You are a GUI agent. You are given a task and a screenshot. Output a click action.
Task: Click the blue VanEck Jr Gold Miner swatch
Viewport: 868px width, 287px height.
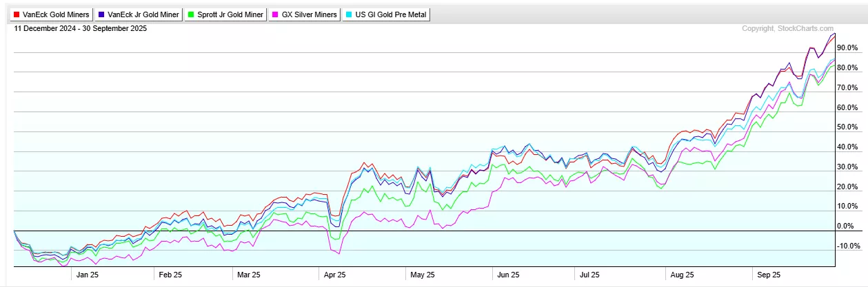102,14
